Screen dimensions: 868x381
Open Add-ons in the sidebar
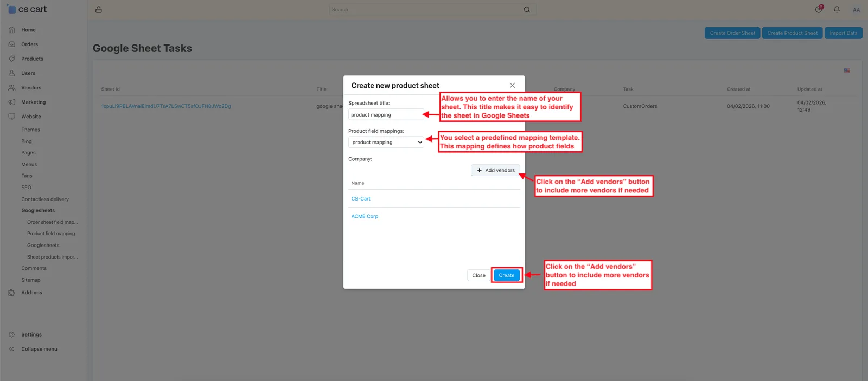[x=31, y=293]
